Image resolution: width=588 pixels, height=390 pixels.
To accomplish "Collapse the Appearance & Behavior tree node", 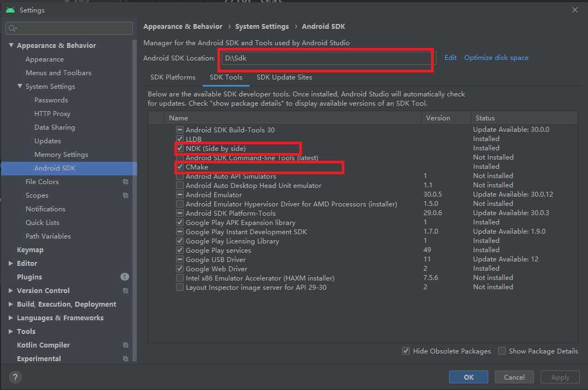I will click(11, 45).
